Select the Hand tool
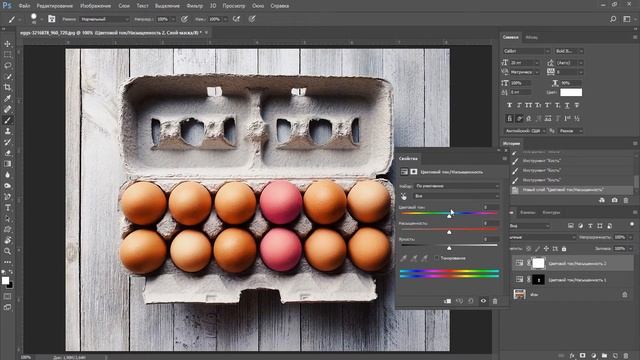The width and height of the screenshot is (640, 360). [7, 240]
